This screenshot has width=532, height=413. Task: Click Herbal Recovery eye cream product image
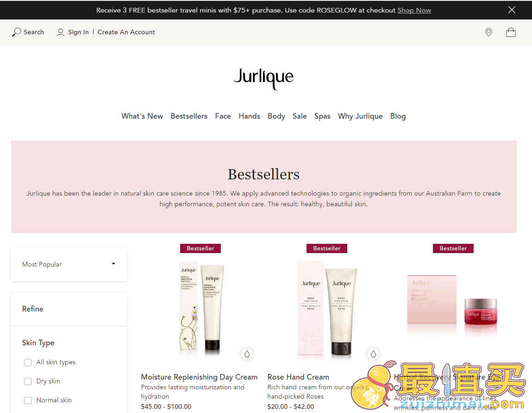453,305
